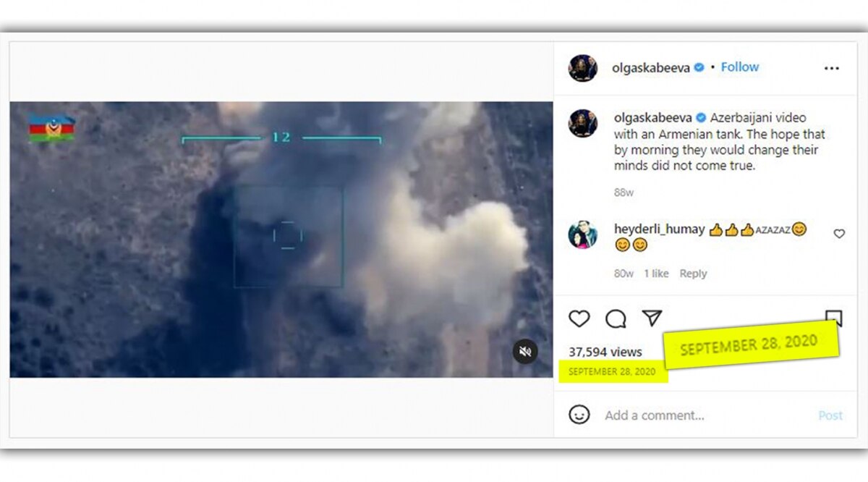The height and width of the screenshot is (482, 868).
Task: Open the three-dot more options menu
Action: 832,68
